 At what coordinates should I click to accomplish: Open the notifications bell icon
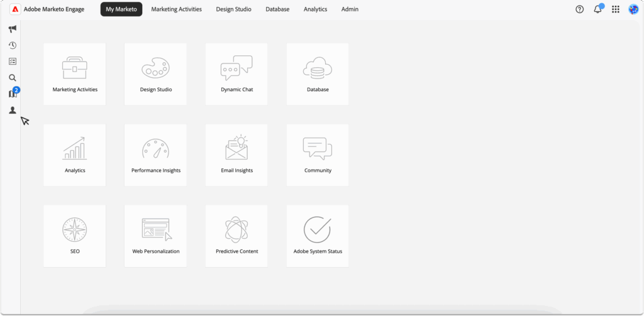(597, 9)
